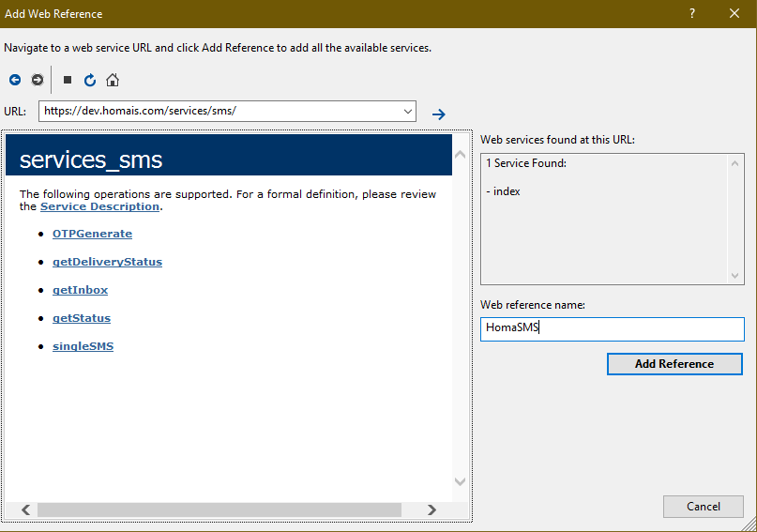This screenshot has width=757, height=532.
Task: Open the singleSMS operation link
Action: click(83, 346)
